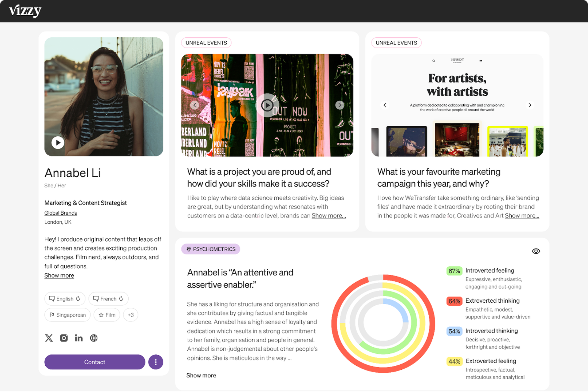Open the website globe icon
The height and width of the screenshot is (392, 588).
click(94, 338)
